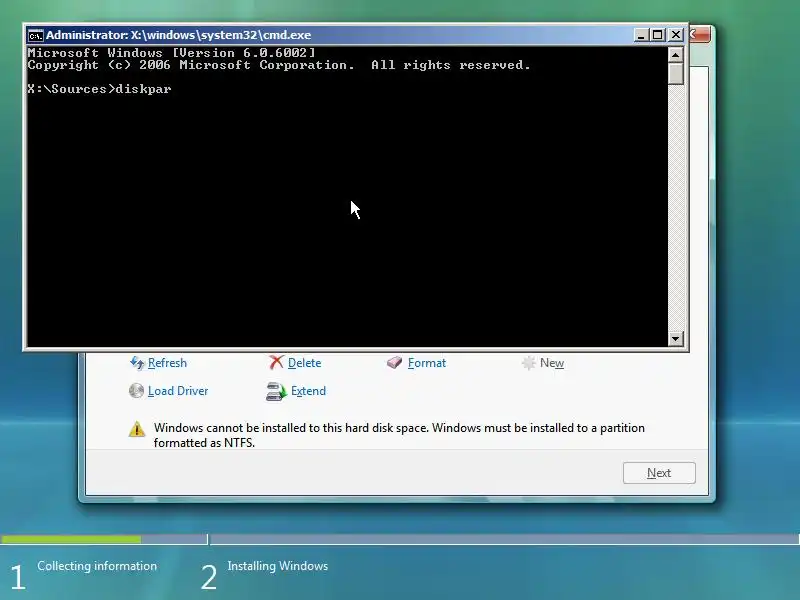The height and width of the screenshot is (600, 800).
Task: Click the NTFS partition warning message text
Action: pos(399,435)
